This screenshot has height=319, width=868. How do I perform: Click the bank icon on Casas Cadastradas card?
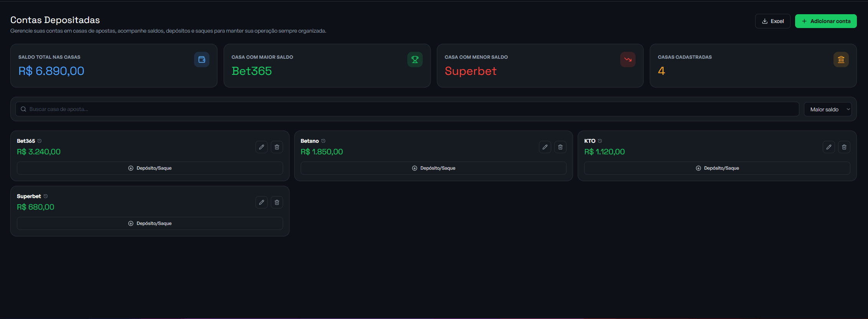point(841,60)
